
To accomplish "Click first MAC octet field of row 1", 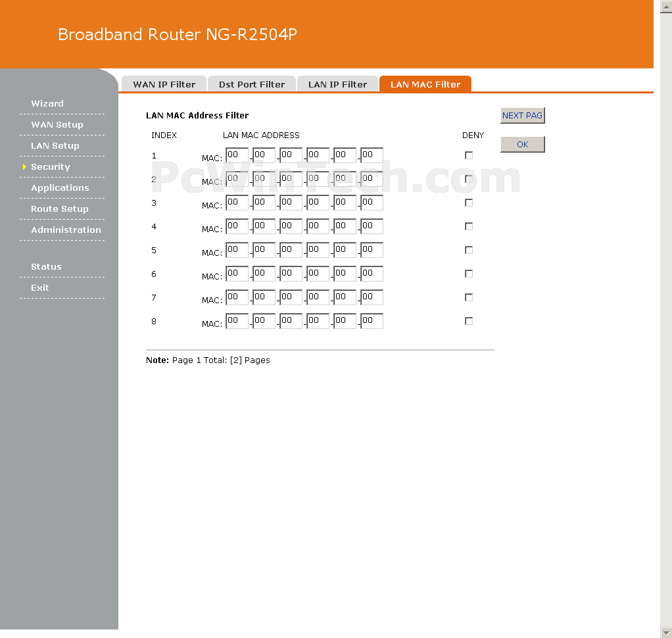I will (x=237, y=155).
